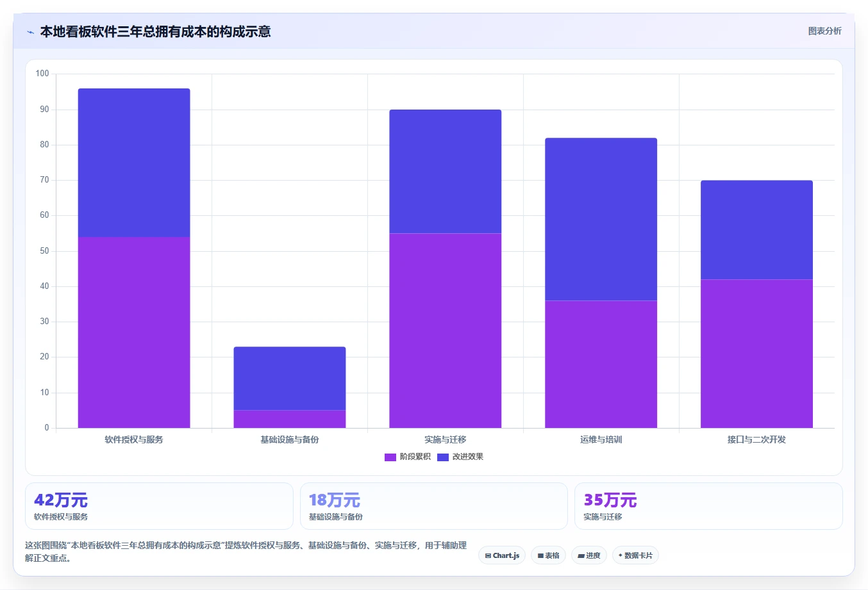Click the purple 基础设施与备份 bar segment

click(x=290, y=419)
